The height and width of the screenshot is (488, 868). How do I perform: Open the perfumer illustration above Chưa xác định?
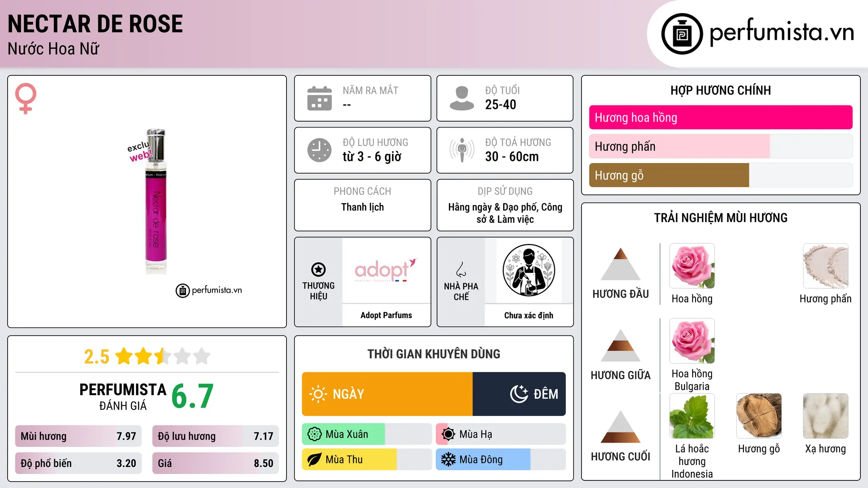(529, 270)
